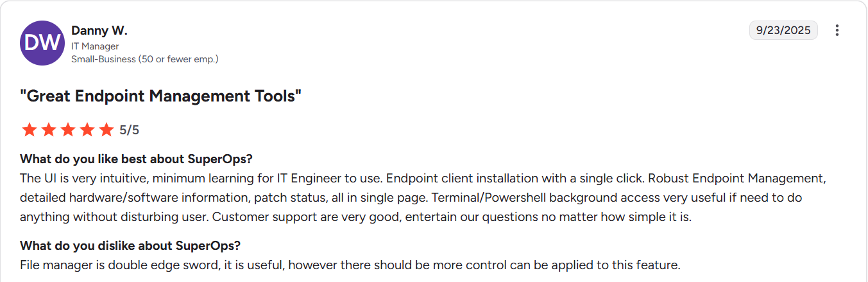Open the three-dot review options menu
This screenshot has width=868, height=282.
(837, 30)
